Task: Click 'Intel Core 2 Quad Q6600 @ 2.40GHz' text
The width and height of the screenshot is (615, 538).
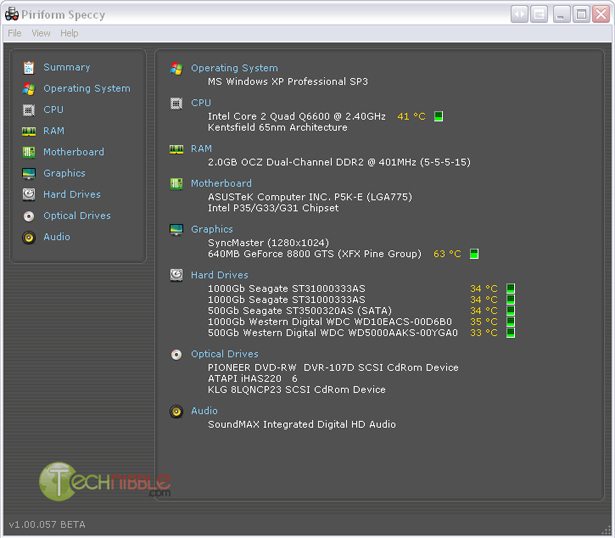Action: pyautogui.click(x=297, y=117)
